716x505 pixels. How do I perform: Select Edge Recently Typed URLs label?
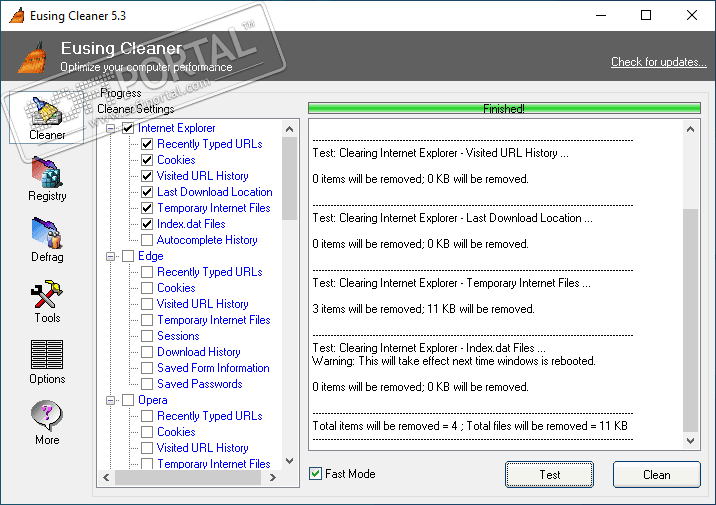[210, 272]
